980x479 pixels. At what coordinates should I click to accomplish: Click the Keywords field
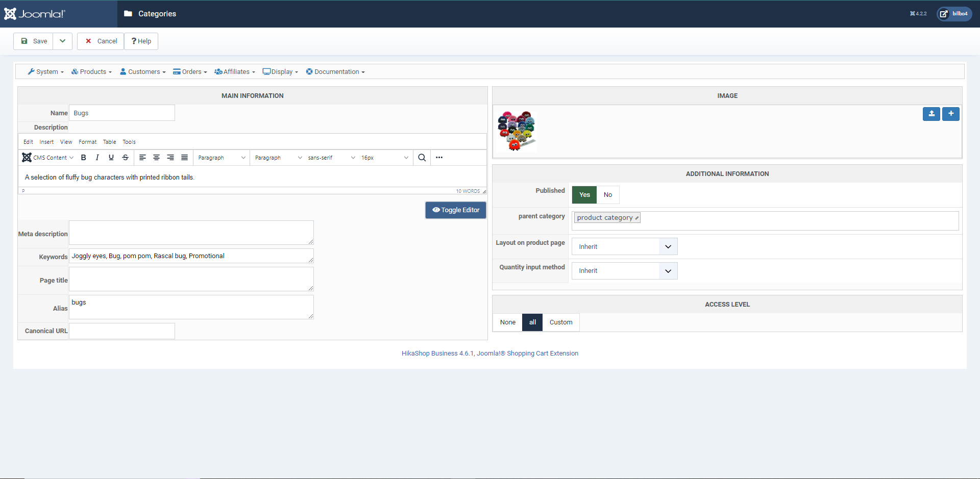(191, 256)
